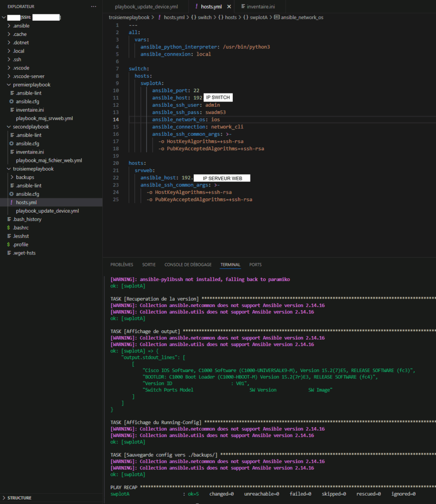This screenshot has height=504, width=436.
Task: Close the hosts.yml editor tab
Action: [228, 7]
